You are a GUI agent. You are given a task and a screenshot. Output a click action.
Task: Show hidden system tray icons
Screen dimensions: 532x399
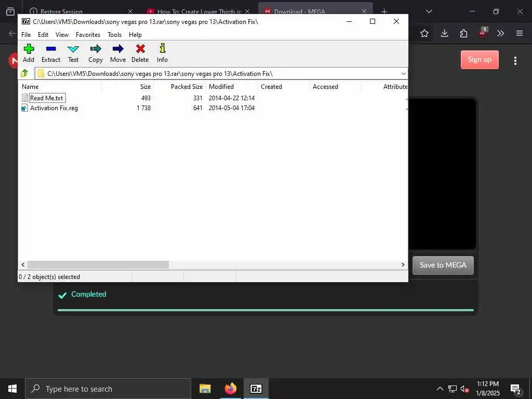pyautogui.click(x=440, y=389)
